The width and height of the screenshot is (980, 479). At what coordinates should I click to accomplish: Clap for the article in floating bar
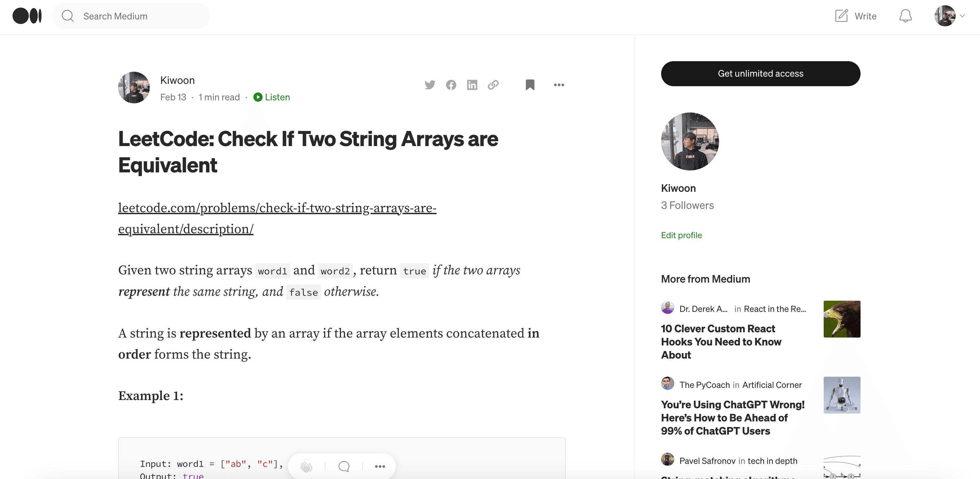point(306,466)
